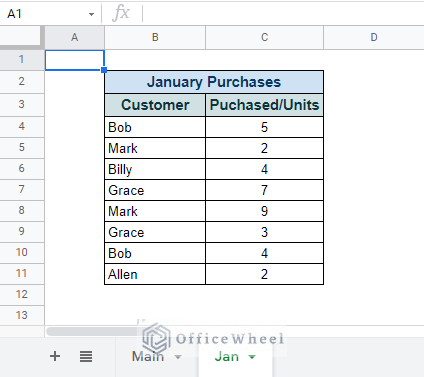
Task: Switch to the Main sheet tab
Action: [148, 356]
